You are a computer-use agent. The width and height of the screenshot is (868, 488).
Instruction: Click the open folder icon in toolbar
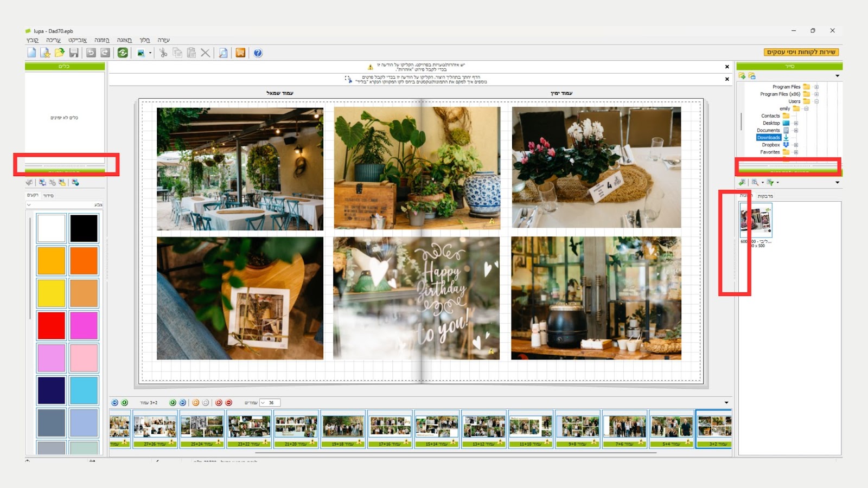[x=60, y=53]
